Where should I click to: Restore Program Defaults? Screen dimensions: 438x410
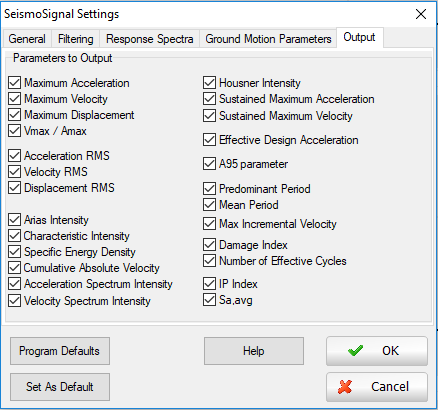click(x=60, y=351)
